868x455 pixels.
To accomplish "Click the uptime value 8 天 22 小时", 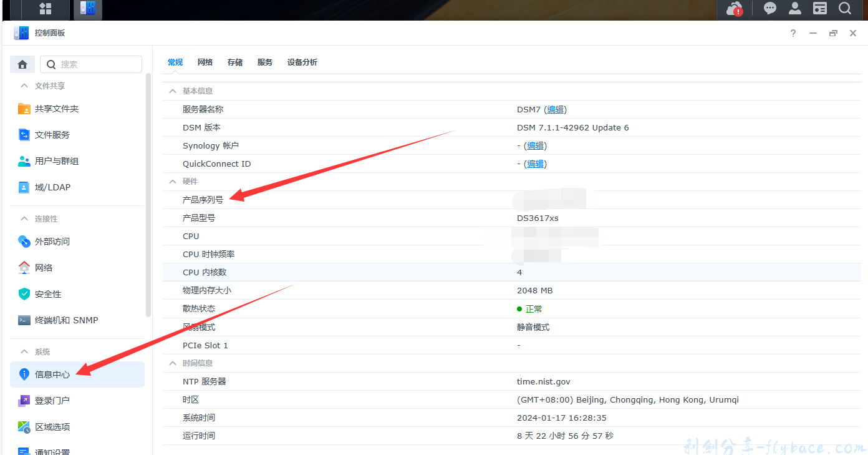I will tap(565, 436).
